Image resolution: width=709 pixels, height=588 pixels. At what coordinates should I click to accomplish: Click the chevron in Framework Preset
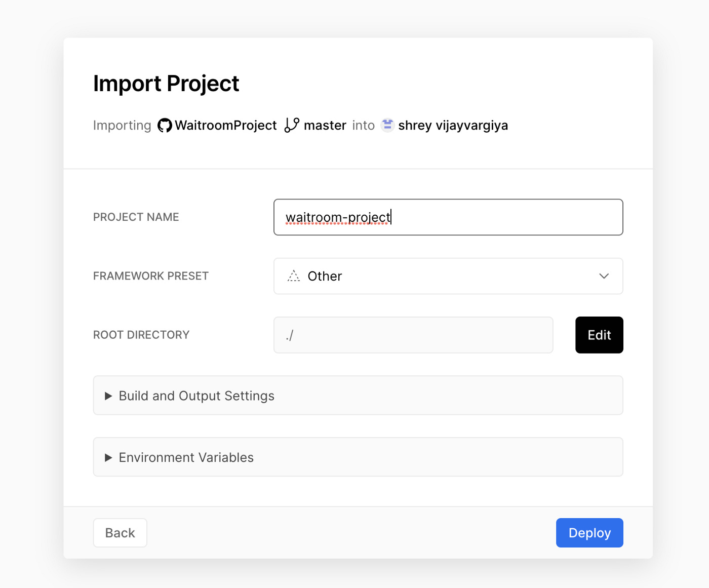(x=604, y=276)
